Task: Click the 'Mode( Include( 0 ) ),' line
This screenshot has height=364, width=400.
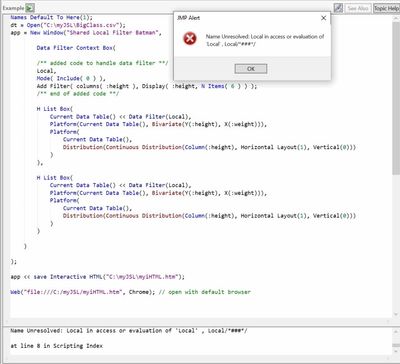Action: (x=71, y=78)
